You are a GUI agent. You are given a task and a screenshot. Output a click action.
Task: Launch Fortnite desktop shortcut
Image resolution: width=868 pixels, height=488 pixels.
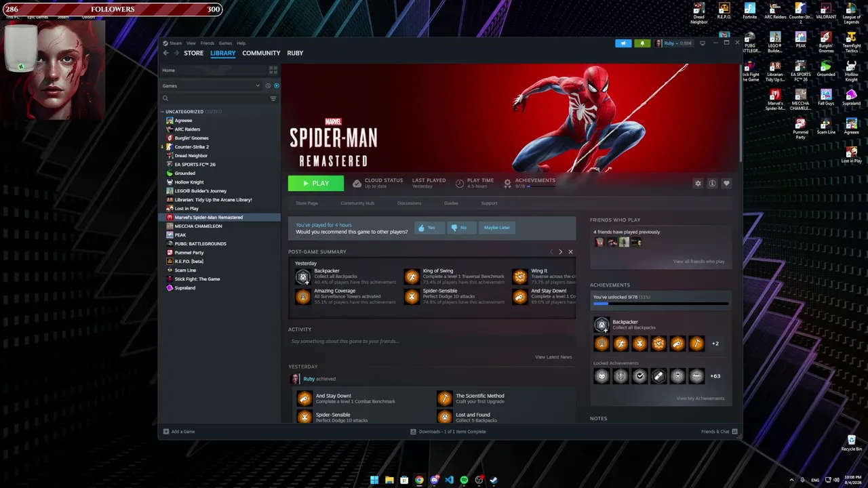[x=749, y=12]
